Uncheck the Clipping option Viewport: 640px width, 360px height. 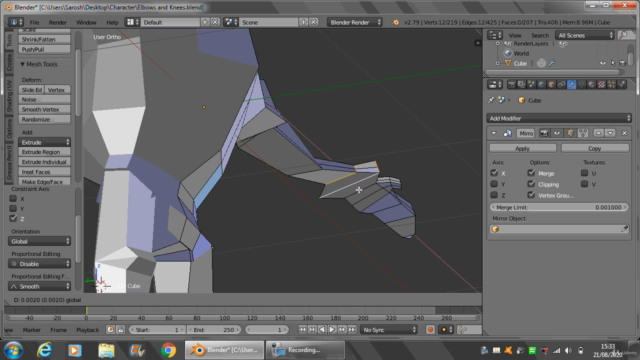click(531, 184)
